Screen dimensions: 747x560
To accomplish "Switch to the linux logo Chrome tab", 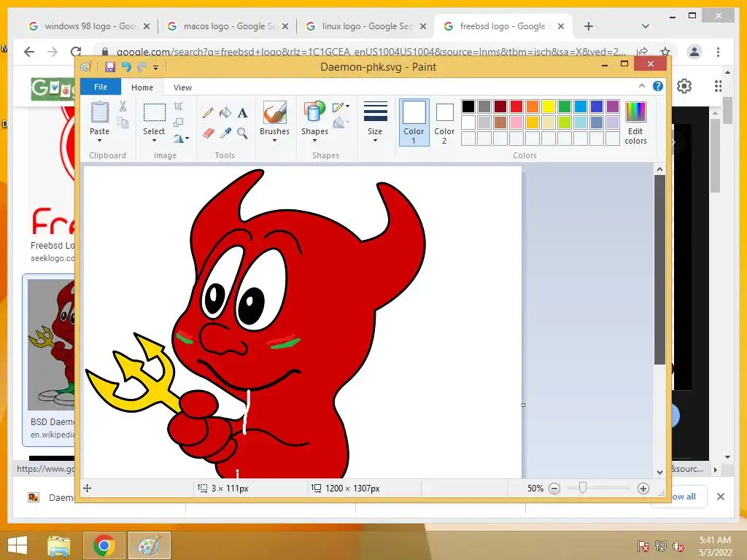I will (366, 26).
